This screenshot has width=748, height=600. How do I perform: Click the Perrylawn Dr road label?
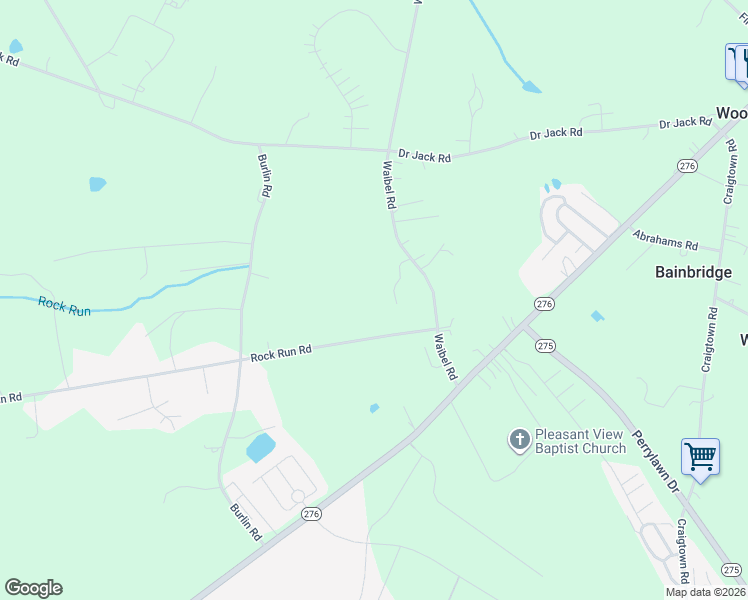tap(655, 461)
